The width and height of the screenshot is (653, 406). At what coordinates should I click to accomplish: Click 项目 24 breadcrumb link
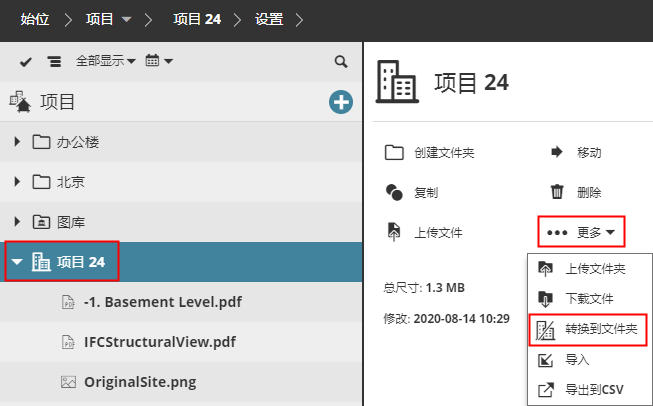tap(197, 19)
